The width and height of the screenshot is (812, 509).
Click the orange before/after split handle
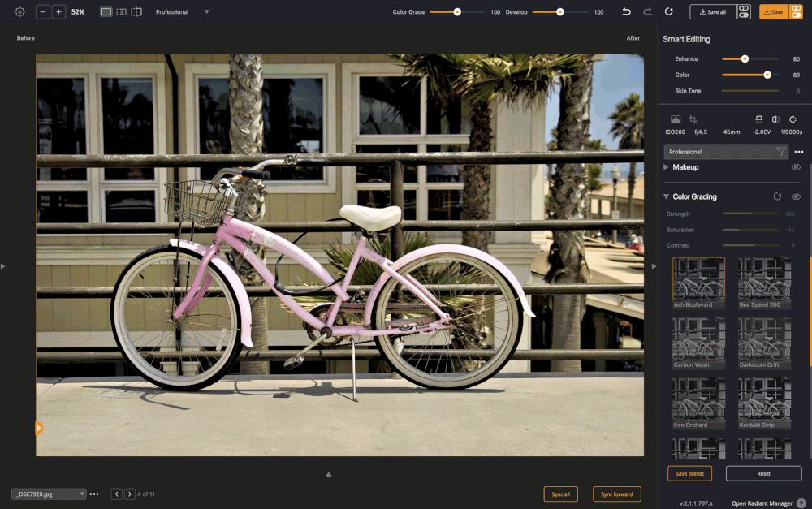(x=39, y=428)
